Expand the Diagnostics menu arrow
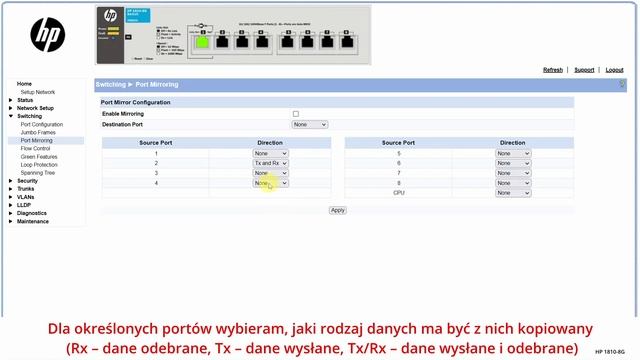Image resolution: width=640 pixels, height=360 pixels. 11,213
